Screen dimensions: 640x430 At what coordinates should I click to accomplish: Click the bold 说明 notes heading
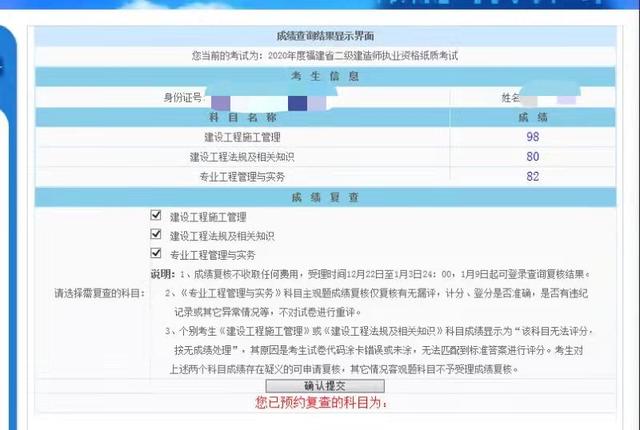(x=162, y=274)
